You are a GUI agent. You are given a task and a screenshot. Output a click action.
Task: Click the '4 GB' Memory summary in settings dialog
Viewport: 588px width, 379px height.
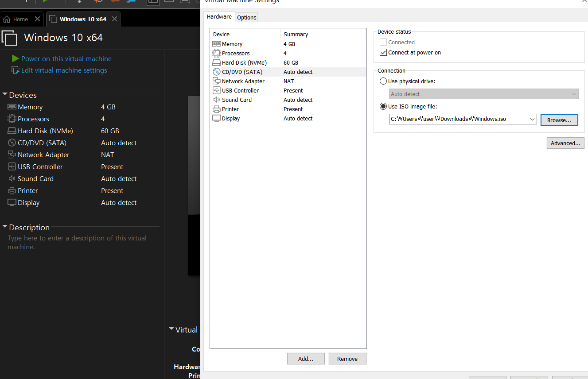click(x=289, y=44)
